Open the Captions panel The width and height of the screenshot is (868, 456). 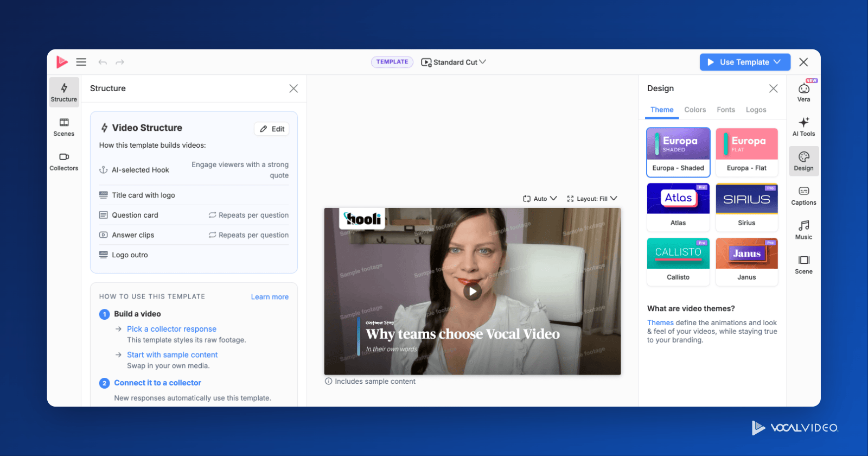(804, 195)
